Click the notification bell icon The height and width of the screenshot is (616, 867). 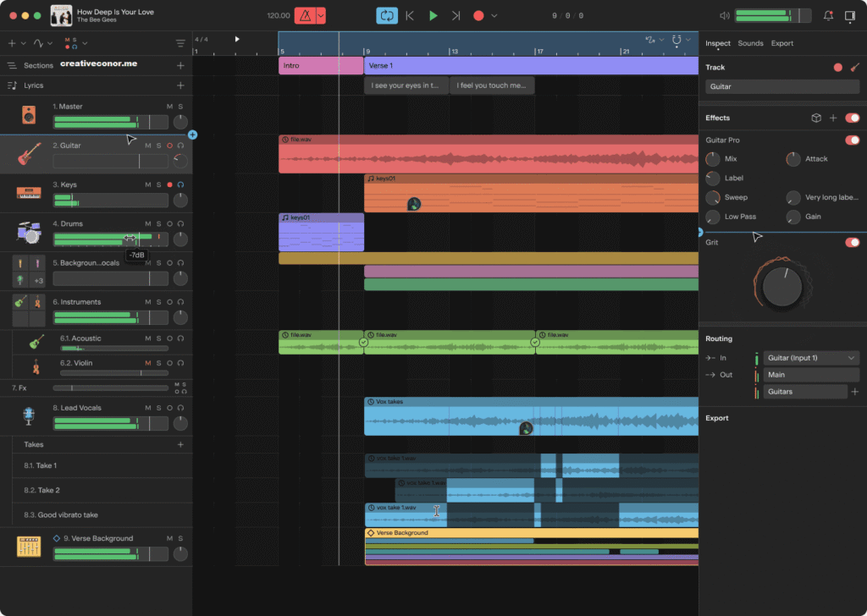tap(828, 15)
